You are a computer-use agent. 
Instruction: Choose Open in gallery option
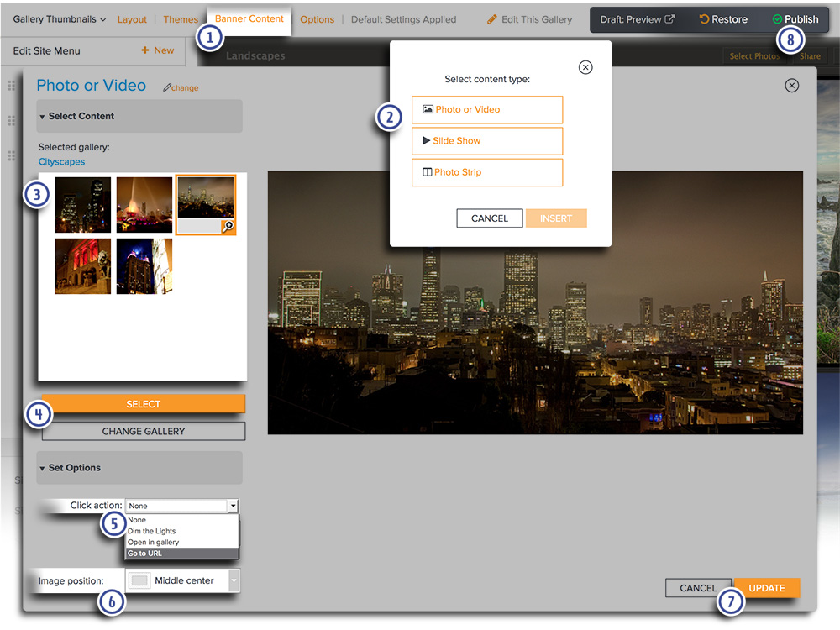point(181,542)
